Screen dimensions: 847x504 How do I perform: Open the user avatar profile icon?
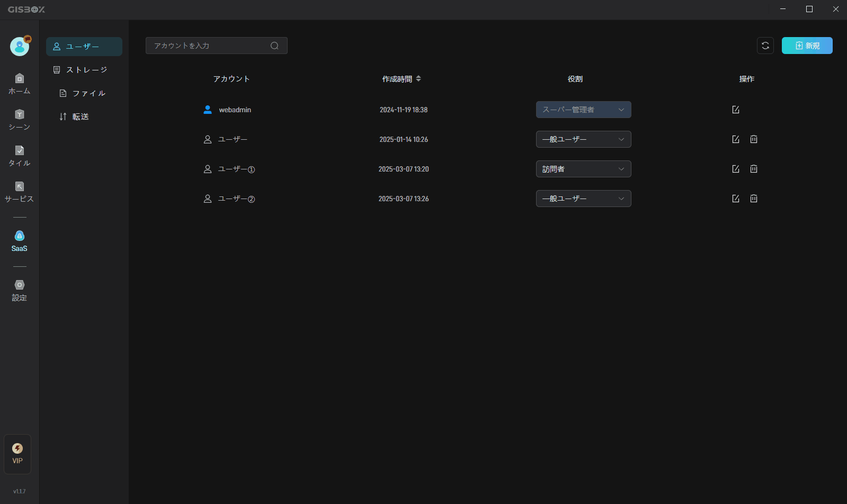pos(20,47)
